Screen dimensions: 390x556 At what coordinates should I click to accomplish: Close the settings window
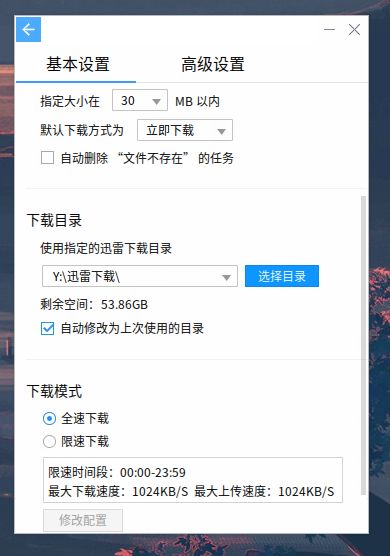pyautogui.click(x=354, y=29)
